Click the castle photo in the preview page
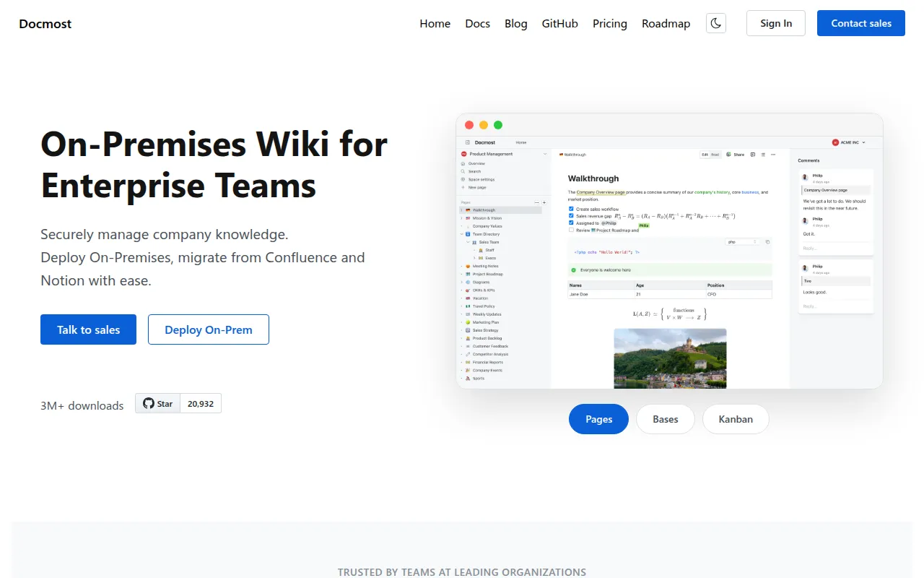The width and height of the screenshot is (924, 578). (670, 358)
